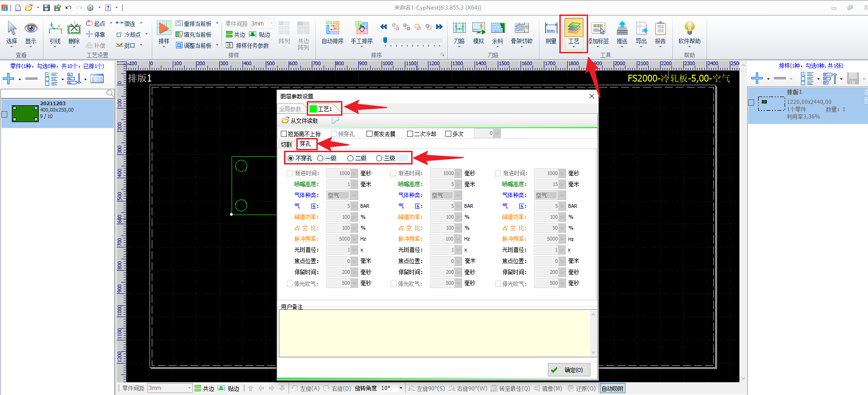Click the 导出 export icon
This screenshot has width=868, height=395.
coord(641,29)
